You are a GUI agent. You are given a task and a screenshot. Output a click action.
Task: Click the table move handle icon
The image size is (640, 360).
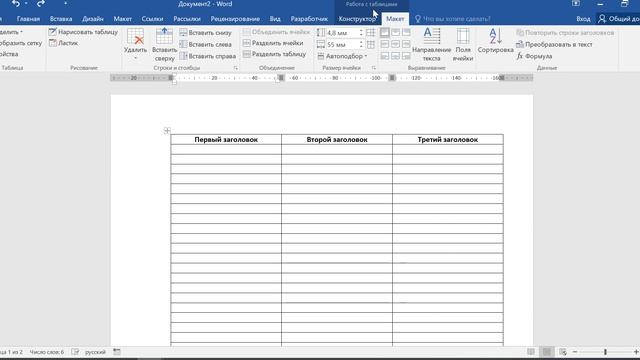tap(167, 130)
